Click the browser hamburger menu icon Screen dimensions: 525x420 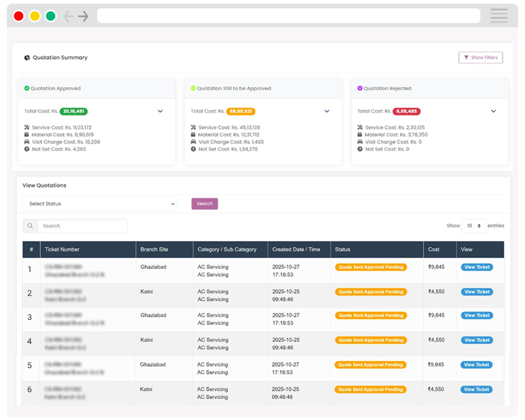click(x=499, y=16)
